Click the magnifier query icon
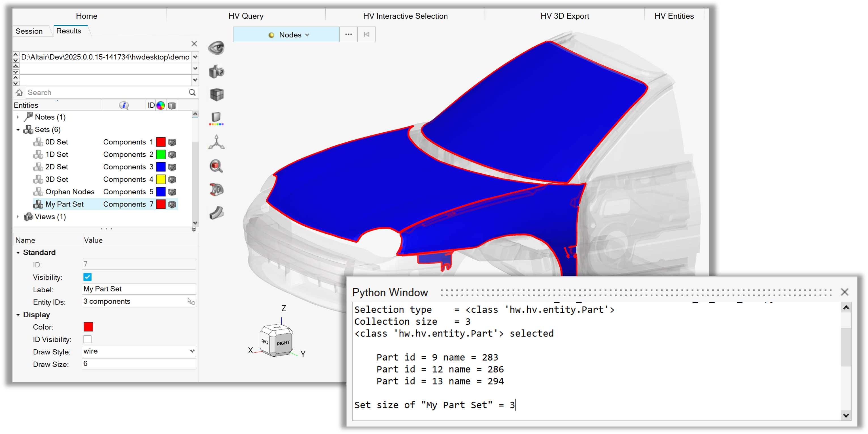This screenshot has height=434, width=868. 216,166
